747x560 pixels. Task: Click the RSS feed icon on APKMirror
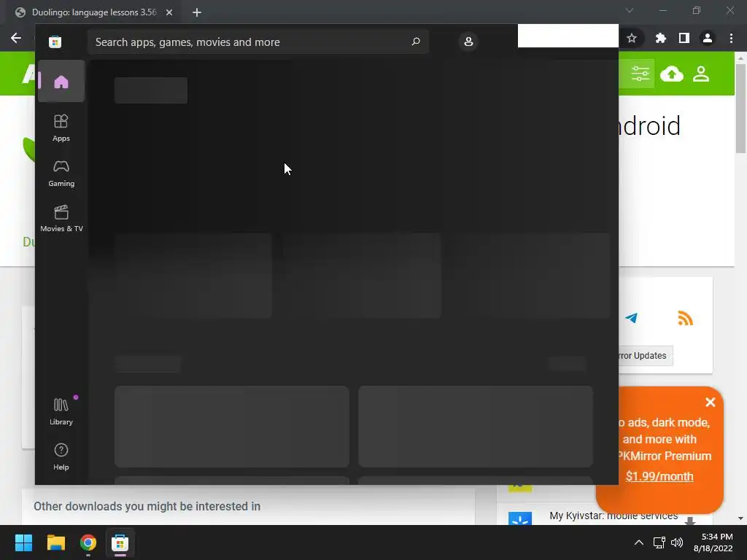tap(685, 318)
